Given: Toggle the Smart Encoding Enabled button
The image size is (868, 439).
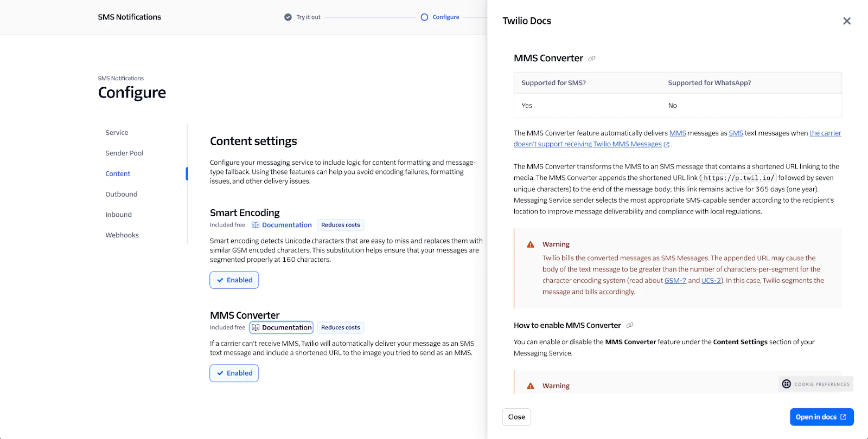Looking at the screenshot, I should click(234, 280).
